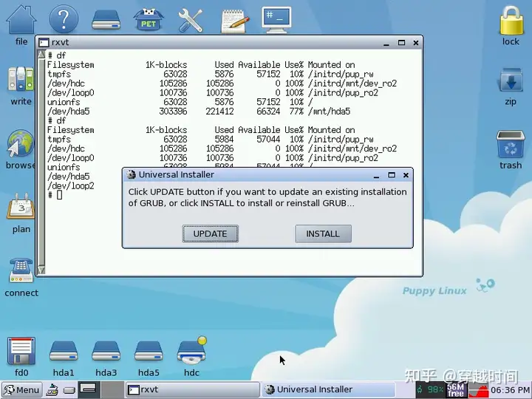Launch the PET package manager icon
The height and width of the screenshot is (399, 532).
point(149,20)
